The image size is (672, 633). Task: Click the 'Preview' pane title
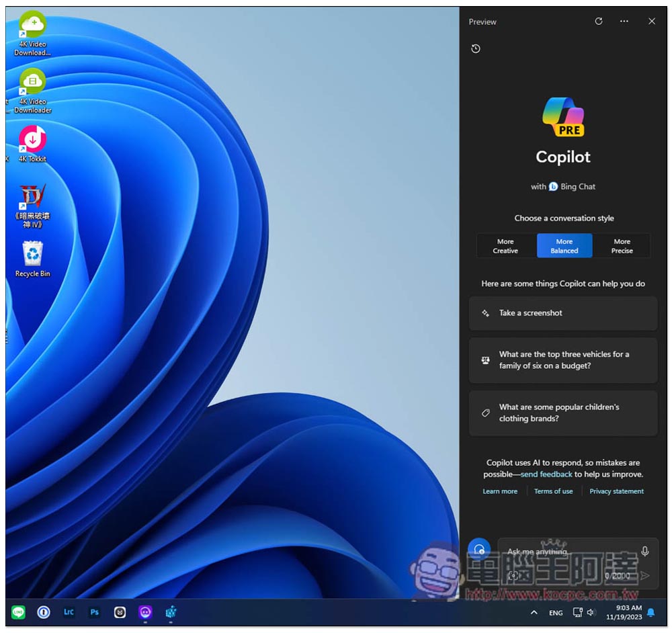click(x=482, y=22)
